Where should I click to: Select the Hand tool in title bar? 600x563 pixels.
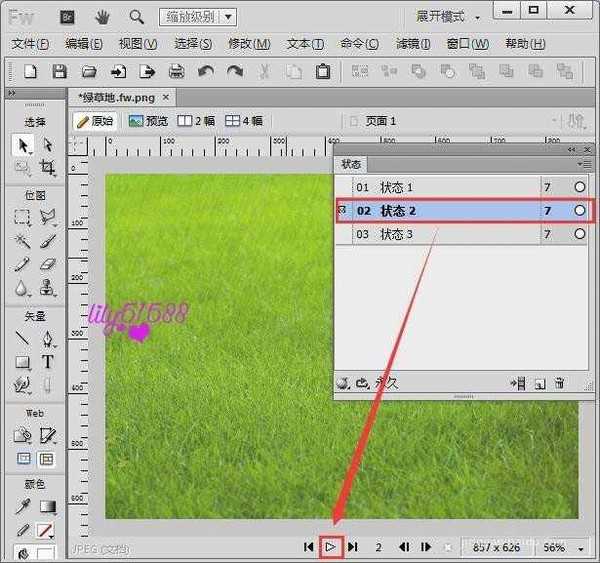point(102,17)
